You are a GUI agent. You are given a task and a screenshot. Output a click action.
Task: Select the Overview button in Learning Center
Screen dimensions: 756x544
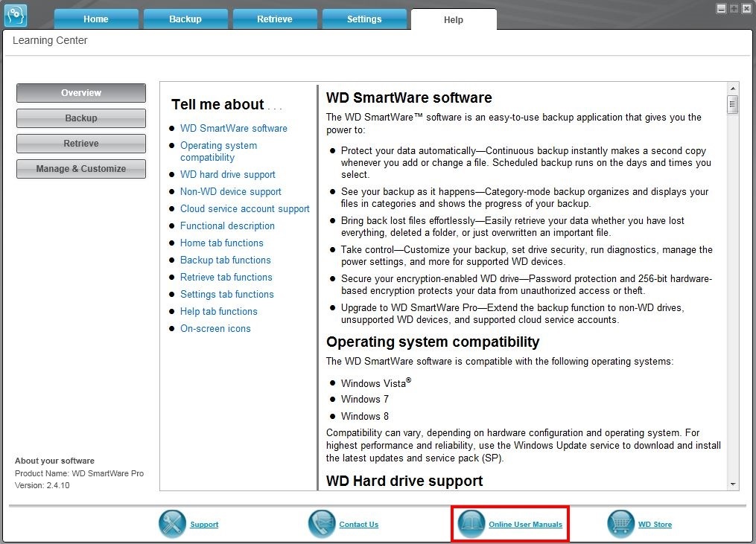tap(81, 93)
